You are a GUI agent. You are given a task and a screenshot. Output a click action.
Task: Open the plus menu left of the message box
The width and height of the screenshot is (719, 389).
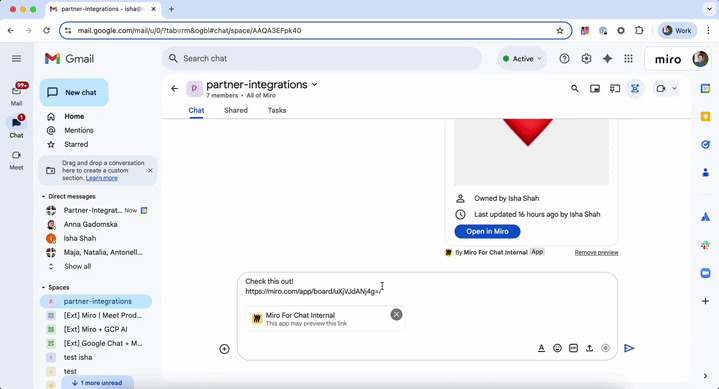click(x=224, y=349)
